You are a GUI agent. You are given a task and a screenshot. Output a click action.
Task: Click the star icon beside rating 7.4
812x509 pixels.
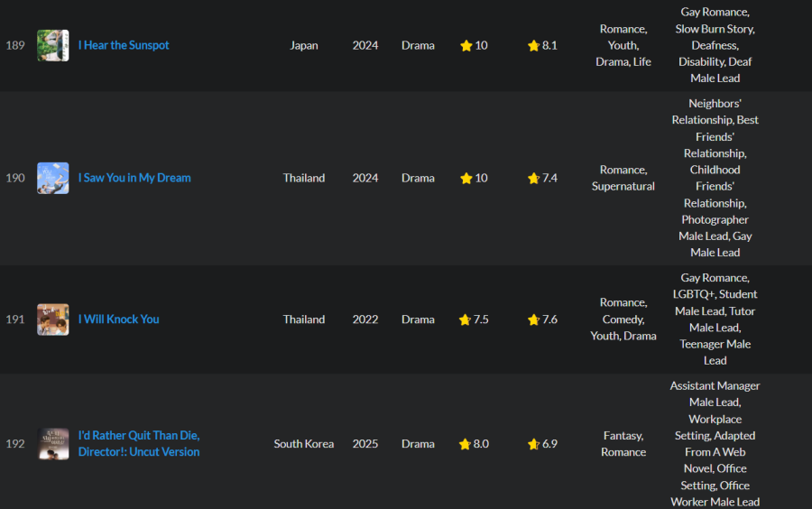(x=533, y=178)
